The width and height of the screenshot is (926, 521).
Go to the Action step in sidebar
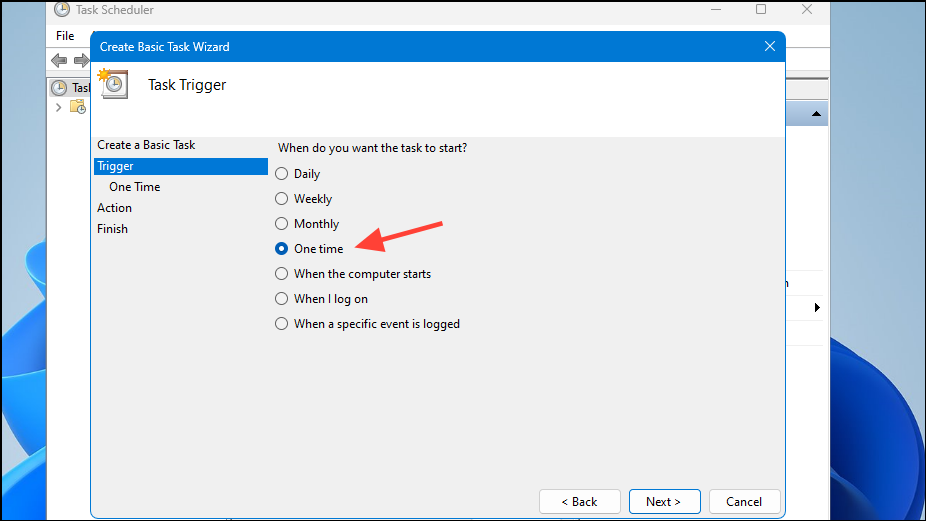(x=115, y=208)
